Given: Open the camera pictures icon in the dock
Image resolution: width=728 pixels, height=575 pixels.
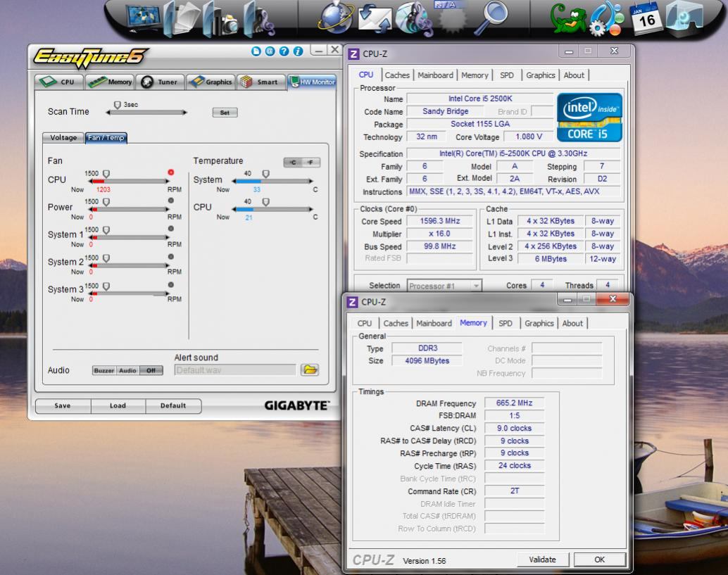Looking at the screenshot, I should 220,20.
